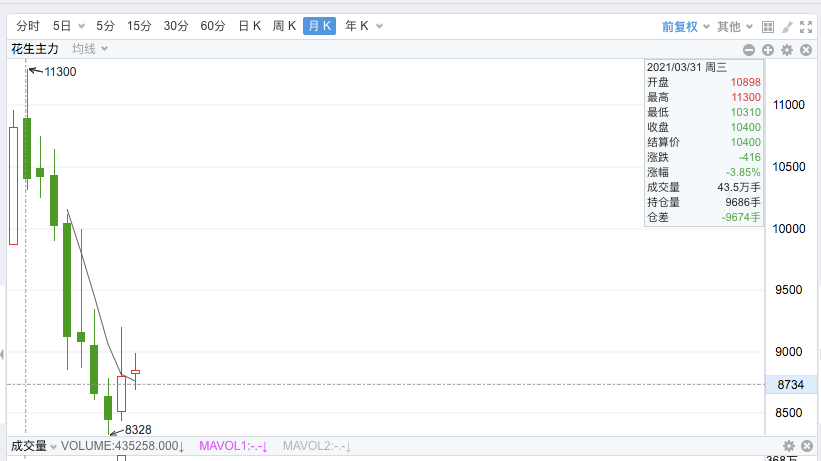Click the 2021/03/31 周三 date header

tap(687, 67)
